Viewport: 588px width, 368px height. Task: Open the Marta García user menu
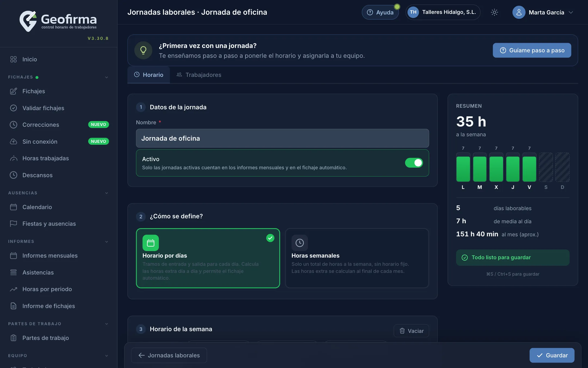pos(543,12)
